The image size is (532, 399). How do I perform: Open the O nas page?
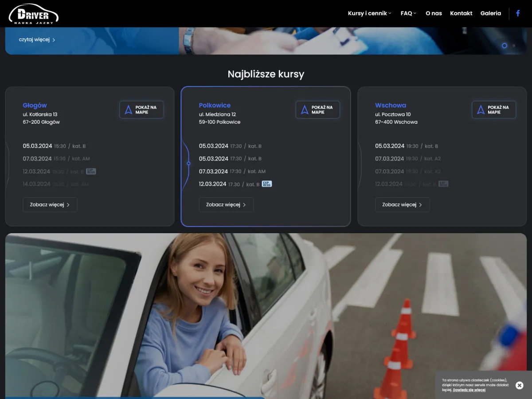click(x=434, y=13)
